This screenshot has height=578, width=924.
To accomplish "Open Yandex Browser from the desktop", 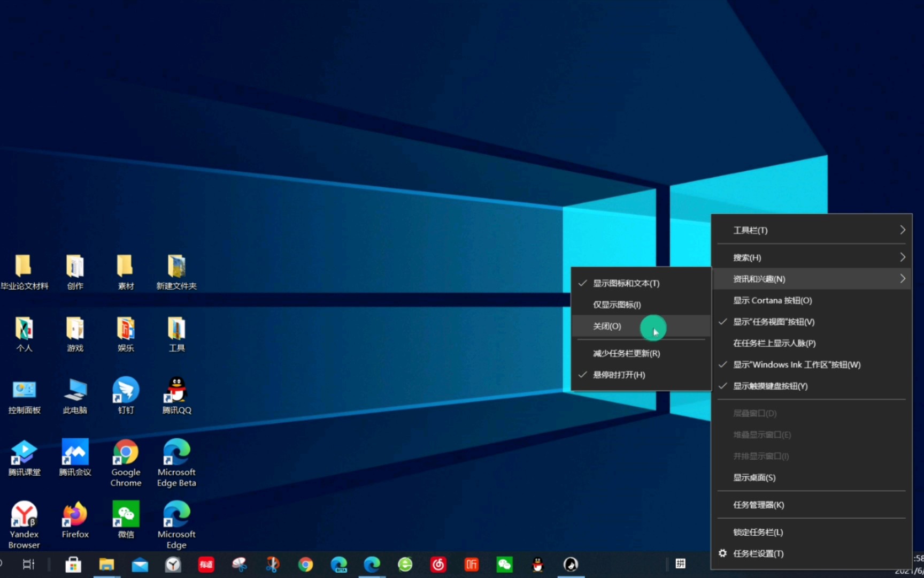I will [24, 514].
